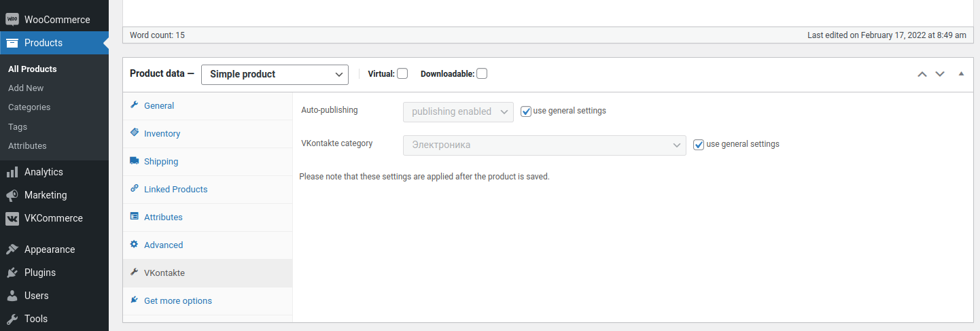Image resolution: width=980 pixels, height=331 pixels.
Task: Open the Plugins menu
Action: pos(54,273)
